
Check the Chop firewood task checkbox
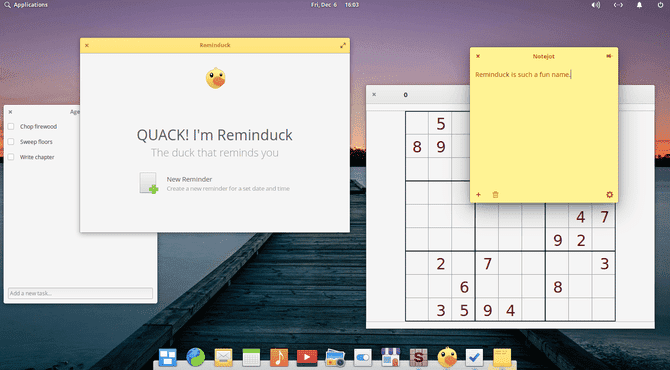click(11, 126)
